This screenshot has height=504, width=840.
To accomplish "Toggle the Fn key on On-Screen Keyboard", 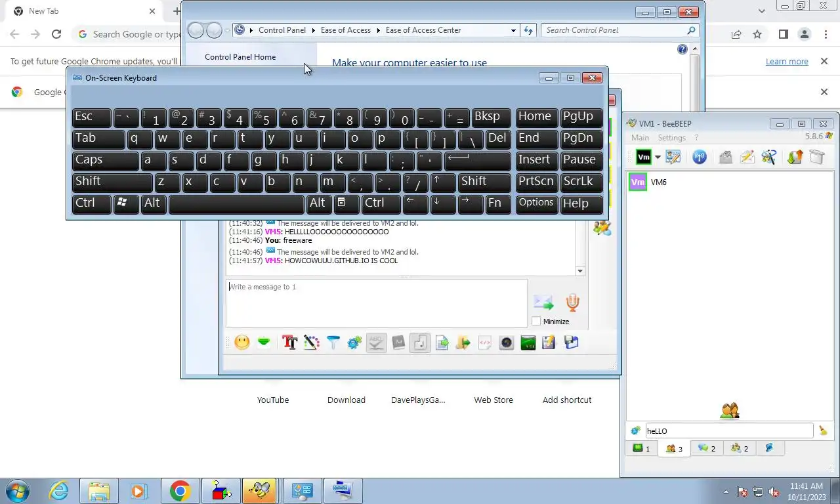I will tap(498, 203).
